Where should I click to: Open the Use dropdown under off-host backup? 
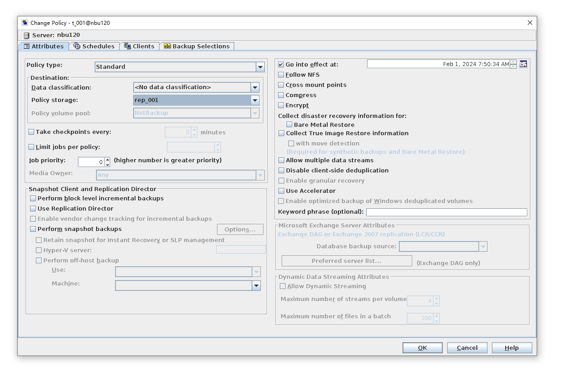pos(256,272)
